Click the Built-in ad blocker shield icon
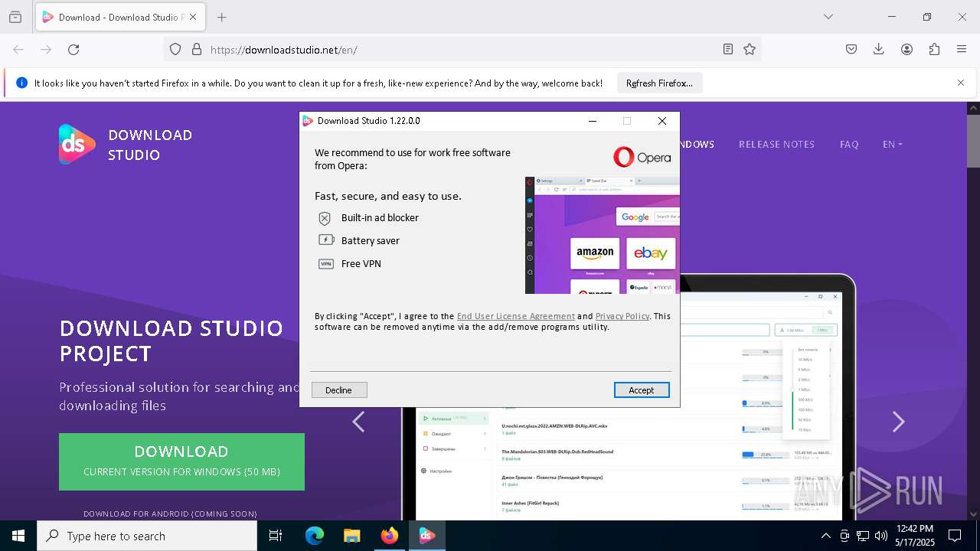Image resolution: width=980 pixels, height=551 pixels. pyautogui.click(x=325, y=218)
